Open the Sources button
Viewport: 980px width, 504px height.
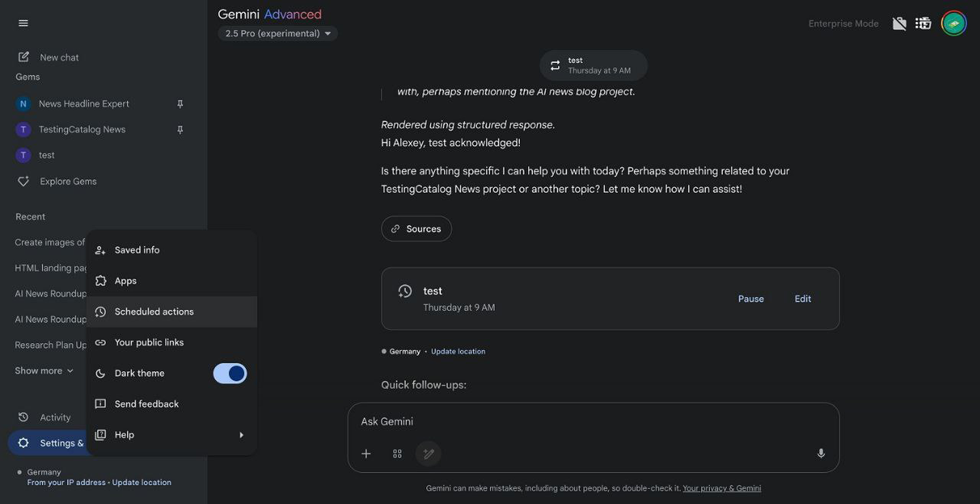coord(416,229)
